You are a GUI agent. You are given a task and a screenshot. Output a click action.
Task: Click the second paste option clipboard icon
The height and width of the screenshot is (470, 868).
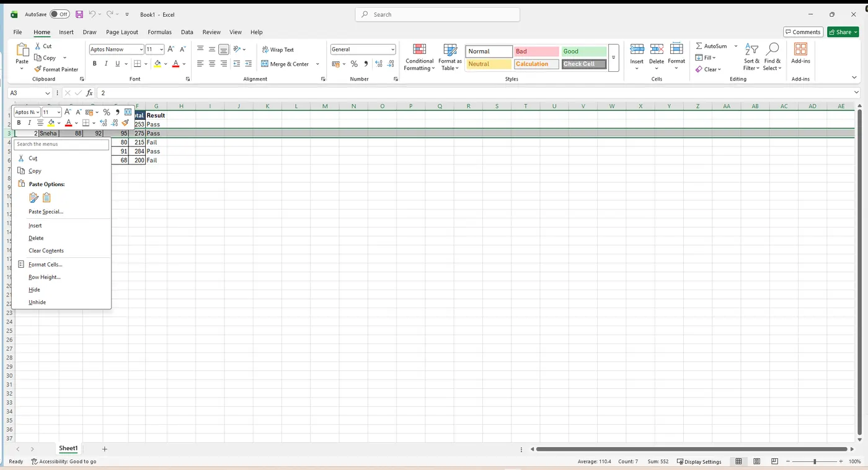46,198
